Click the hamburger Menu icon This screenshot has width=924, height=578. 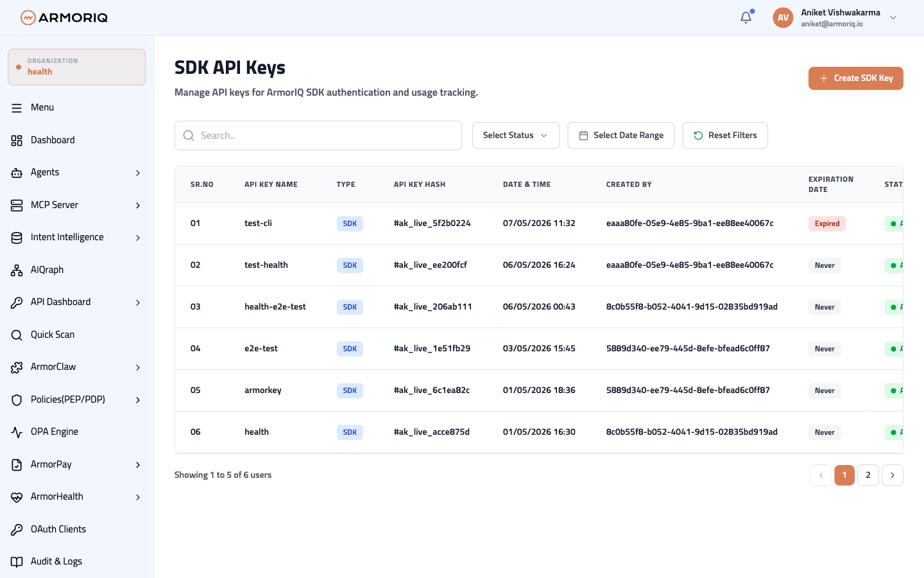click(x=17, y=108)
